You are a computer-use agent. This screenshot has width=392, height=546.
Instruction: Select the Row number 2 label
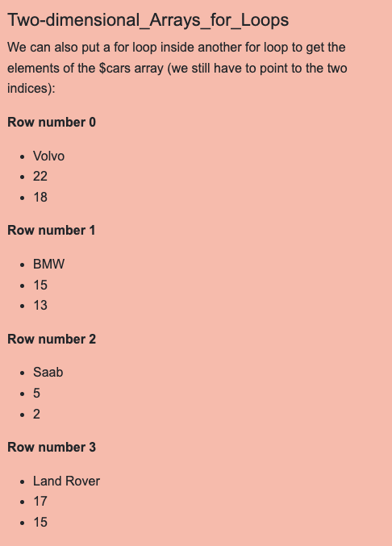coord(52,340)
